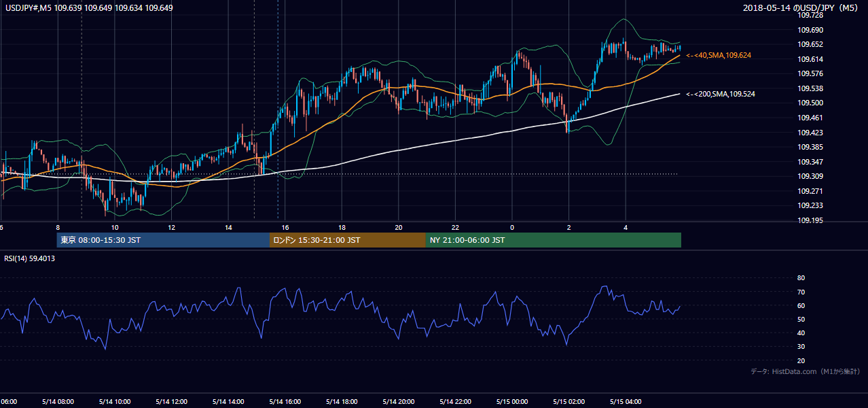The height and width of the screenshot is (408, 868).
Task: Click hour label 4 on price chart axis
Action: (626, 227)
